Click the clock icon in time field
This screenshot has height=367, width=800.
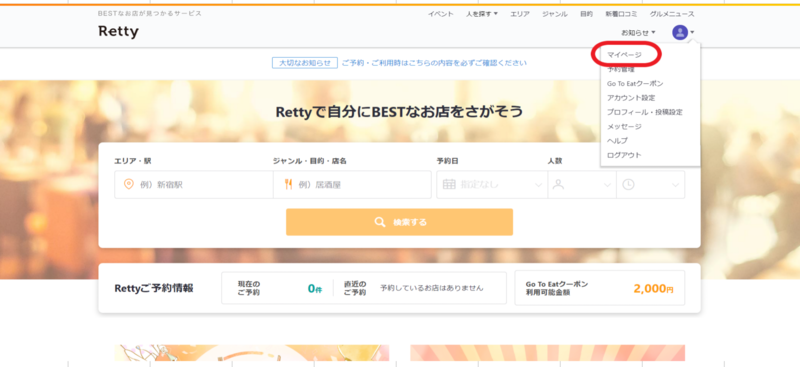628,184
